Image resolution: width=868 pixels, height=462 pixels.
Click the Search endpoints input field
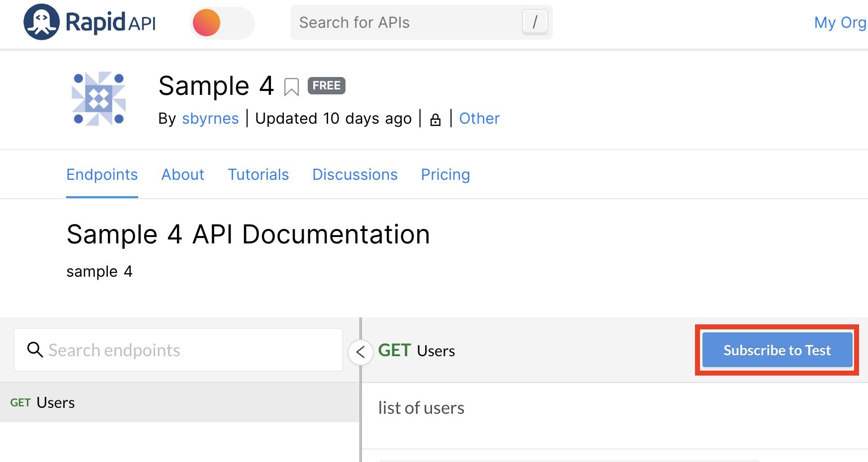[x=189, y=350]
